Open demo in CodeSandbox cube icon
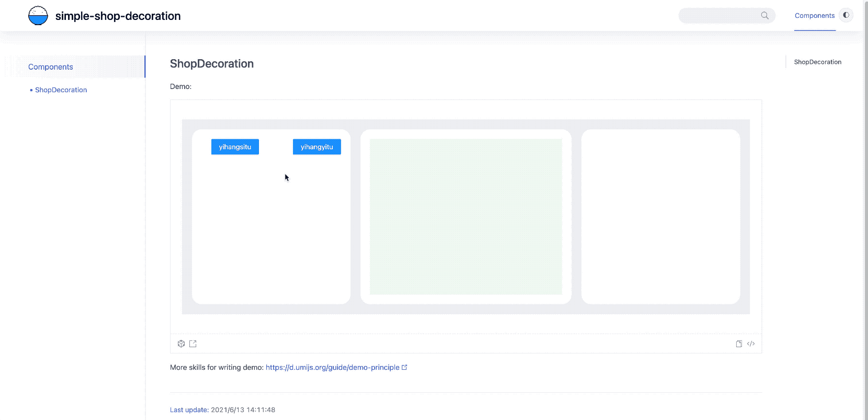 click(181, 344)
